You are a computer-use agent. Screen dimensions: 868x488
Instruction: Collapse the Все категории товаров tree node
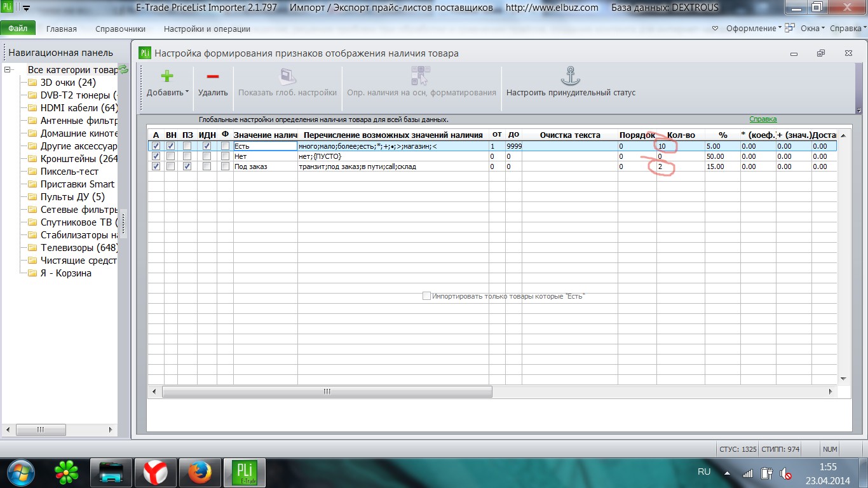[x=8, y=70]
